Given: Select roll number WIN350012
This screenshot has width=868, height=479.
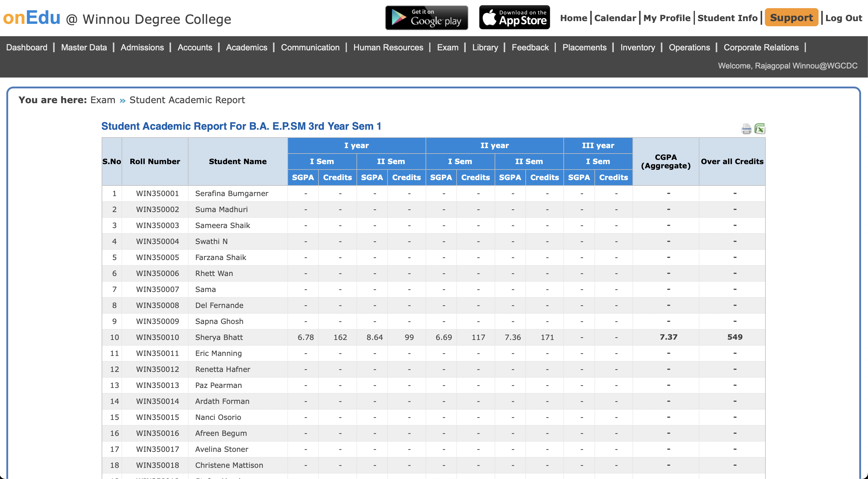Looking at the screenshot, I should (157, 370).
